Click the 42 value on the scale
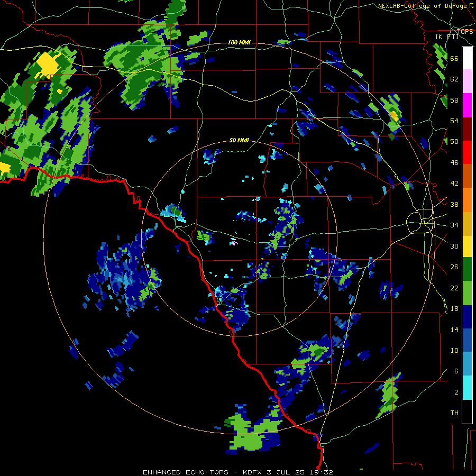 (454, 184)
